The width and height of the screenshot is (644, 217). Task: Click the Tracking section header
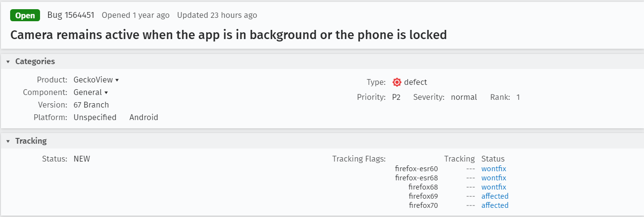pos(322,141)
